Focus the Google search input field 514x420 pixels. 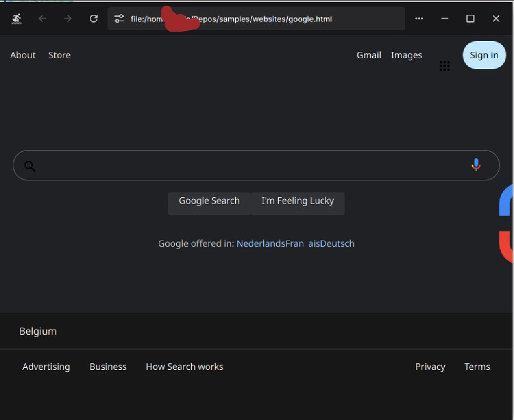coord(256,165)
